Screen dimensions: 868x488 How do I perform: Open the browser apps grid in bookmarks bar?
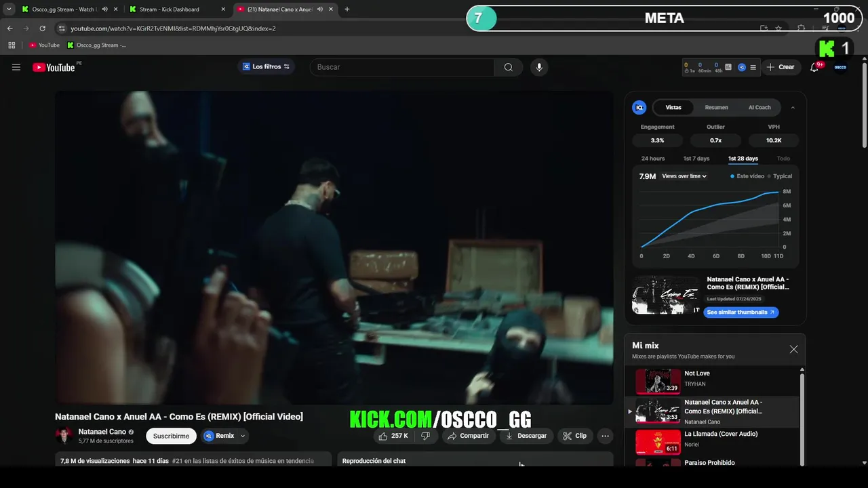tap(12, 45)
